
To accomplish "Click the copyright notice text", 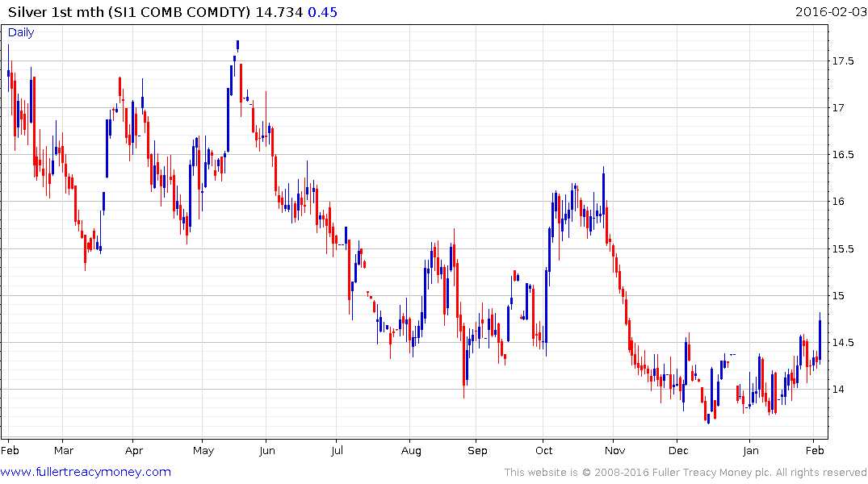I will coord(686,473).
